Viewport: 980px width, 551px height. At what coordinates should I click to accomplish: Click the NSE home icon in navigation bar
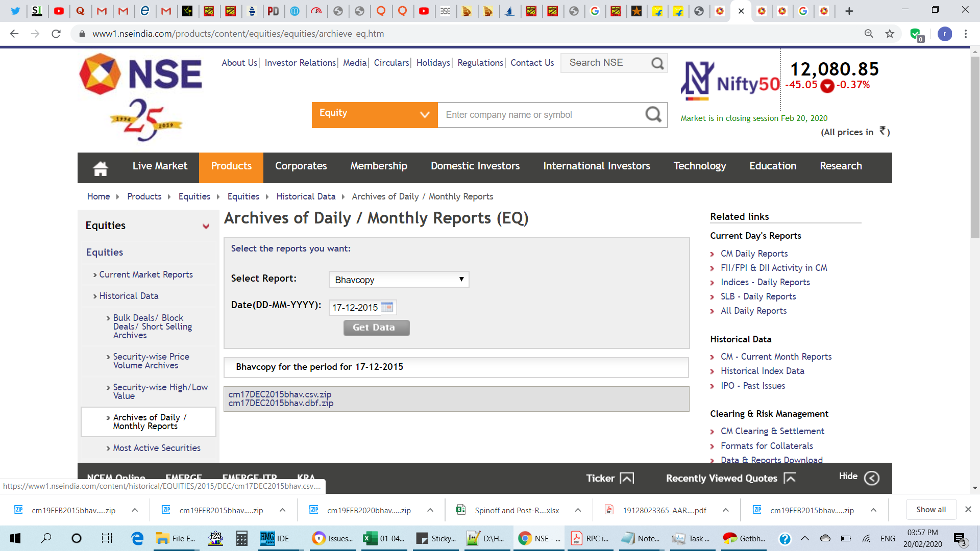(101, 168)
